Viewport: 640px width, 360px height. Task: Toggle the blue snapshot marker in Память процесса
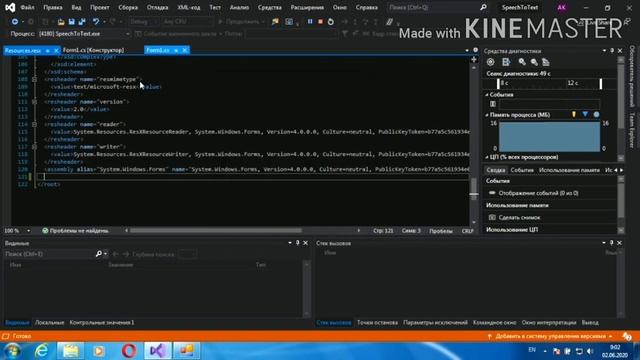point(585,115)
